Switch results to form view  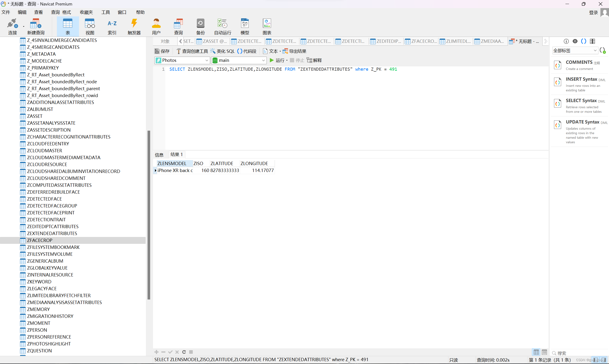click(544, 352)
